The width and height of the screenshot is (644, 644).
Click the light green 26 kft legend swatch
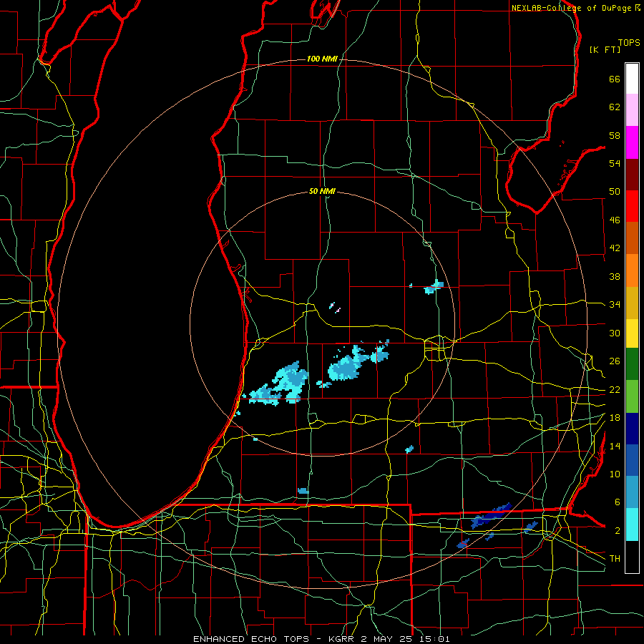tap(632, 396)
